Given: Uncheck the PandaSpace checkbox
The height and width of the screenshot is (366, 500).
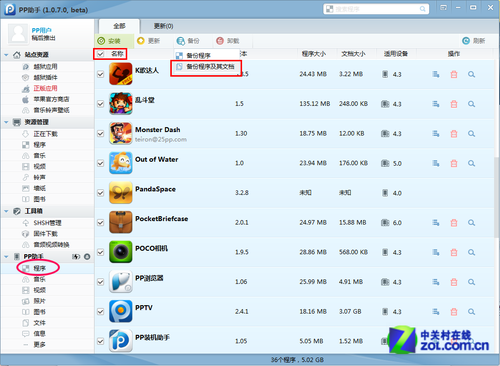Looking at the screenshot, I should [x=100, y=193].
